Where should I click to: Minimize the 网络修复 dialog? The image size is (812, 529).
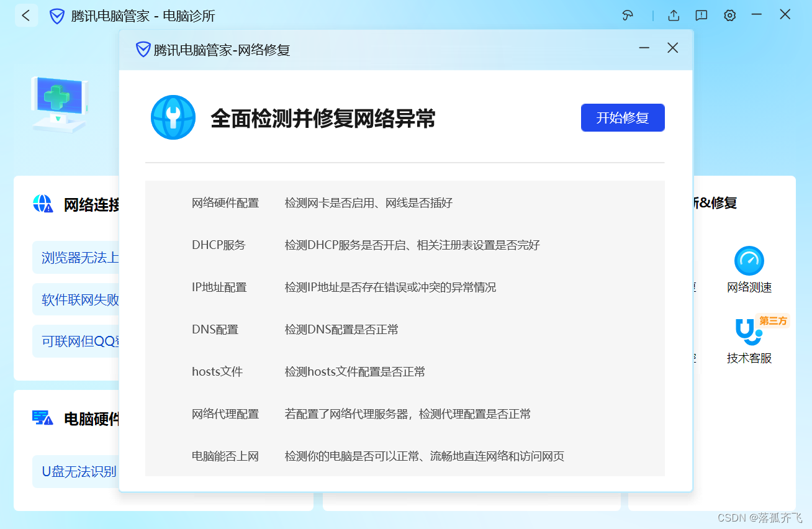(644, 48)
